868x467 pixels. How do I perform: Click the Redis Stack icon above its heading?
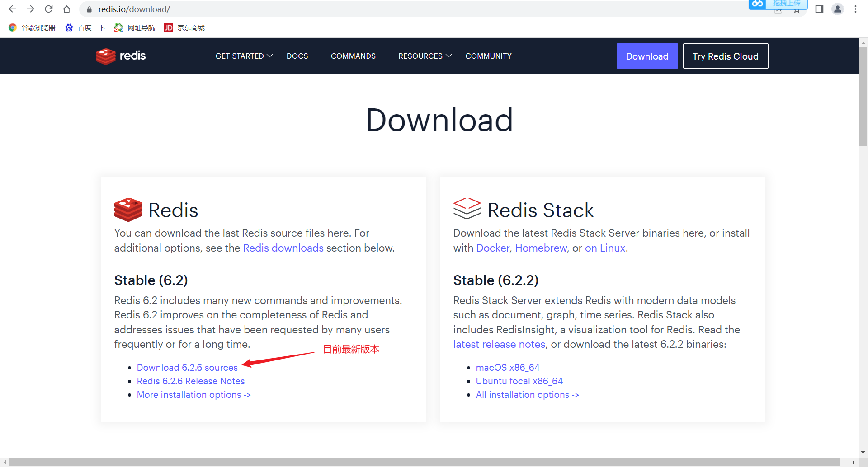pyautogui.click(x=467, y=209)
